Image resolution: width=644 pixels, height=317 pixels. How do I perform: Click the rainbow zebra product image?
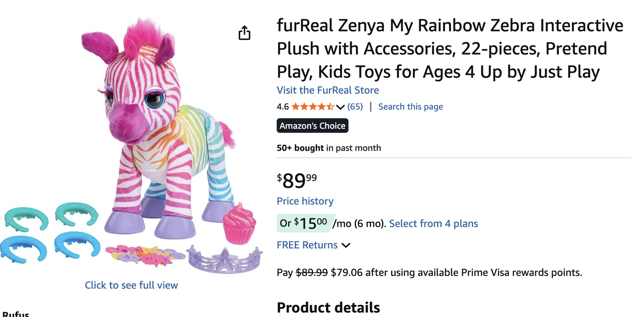tap(161, 129)
